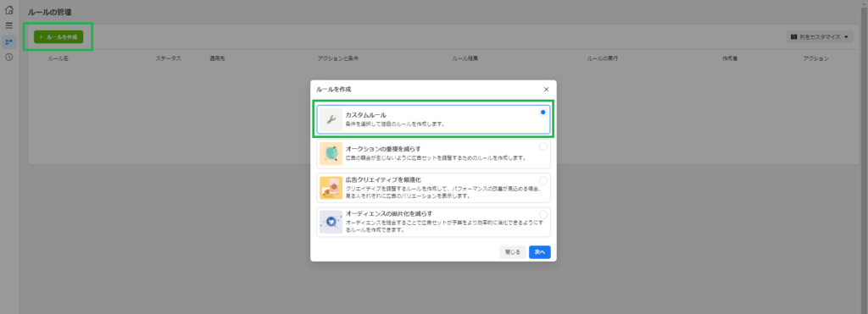Open the 列をカスタマイズ dropdown

tap(820, 37)
